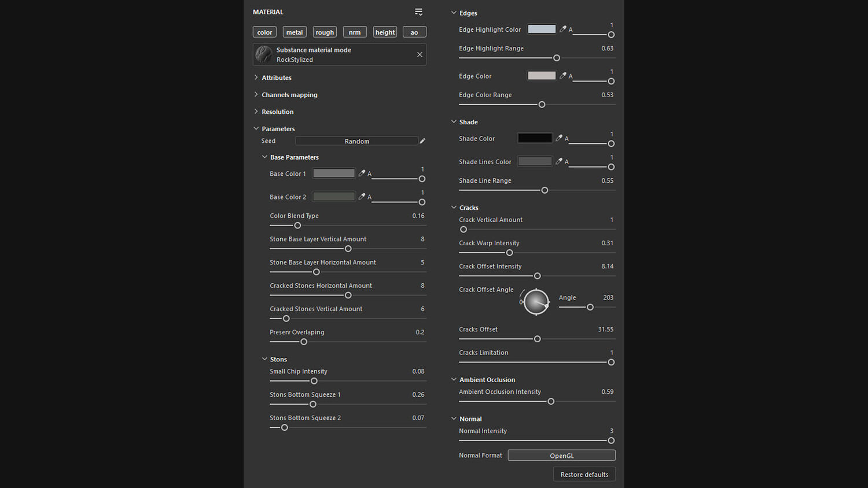Image resolution: width=868 pixels, height=488 pixels.
Task: Open the material panel options menu icon
Action: pyautogui.click(x=418, y=12)
